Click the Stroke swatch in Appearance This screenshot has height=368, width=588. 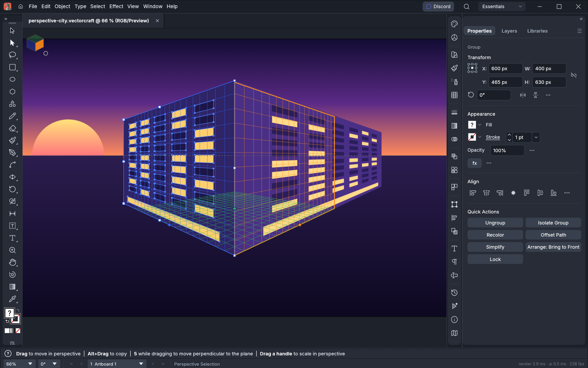(x=472, y=137)
